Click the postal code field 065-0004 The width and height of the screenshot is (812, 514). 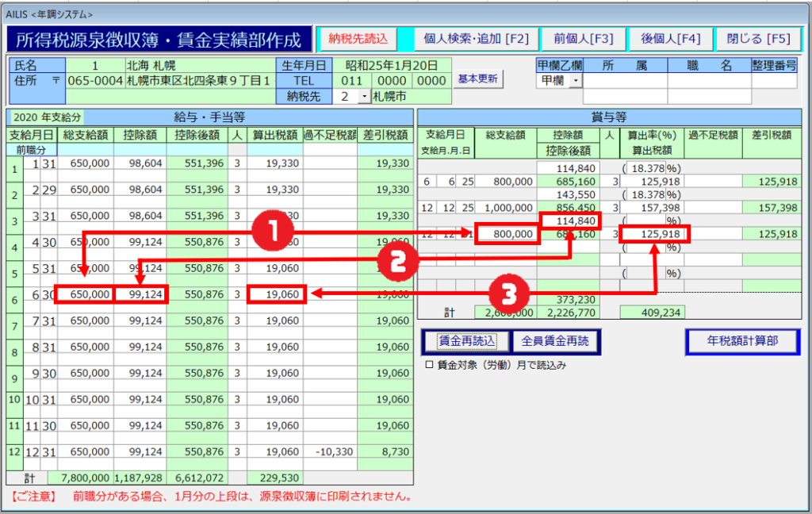[x=90, y=80]
